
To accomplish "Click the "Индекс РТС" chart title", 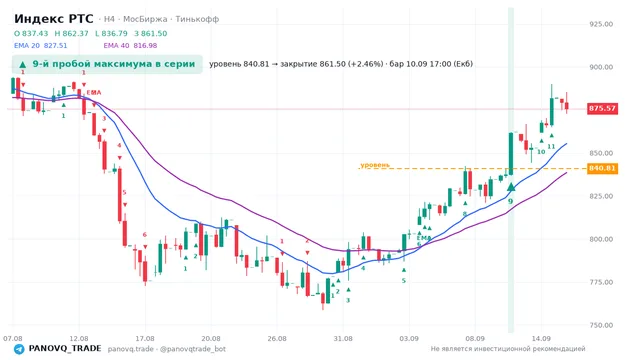I will (x=53, y=19).
